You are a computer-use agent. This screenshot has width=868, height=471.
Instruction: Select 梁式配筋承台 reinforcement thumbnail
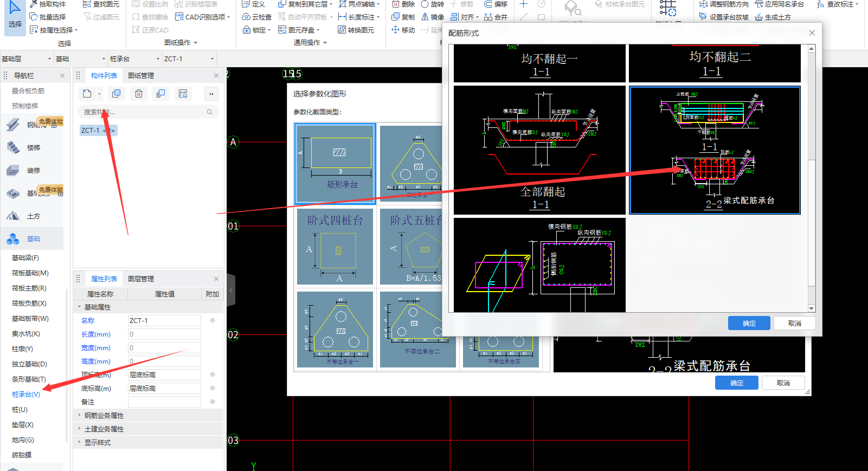(715, 150)
